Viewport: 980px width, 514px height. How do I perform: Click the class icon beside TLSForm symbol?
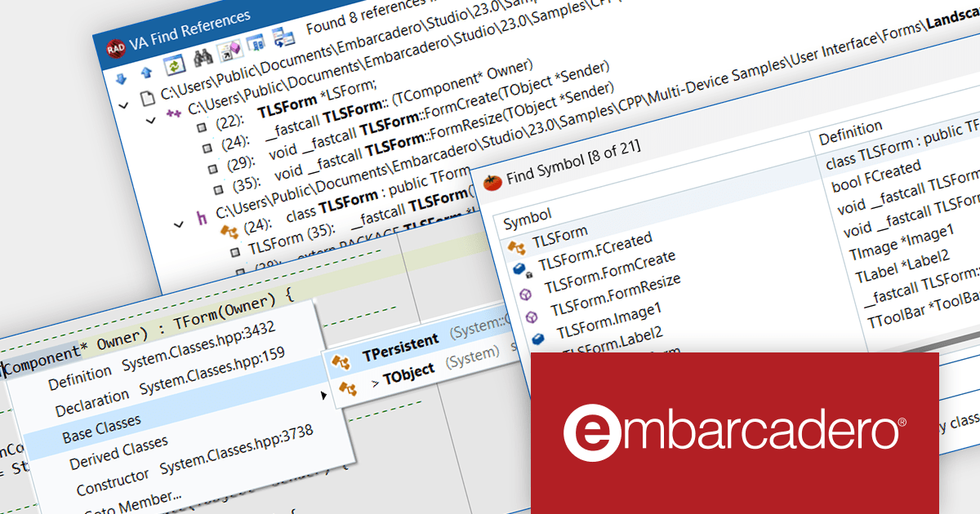point(516,246)
